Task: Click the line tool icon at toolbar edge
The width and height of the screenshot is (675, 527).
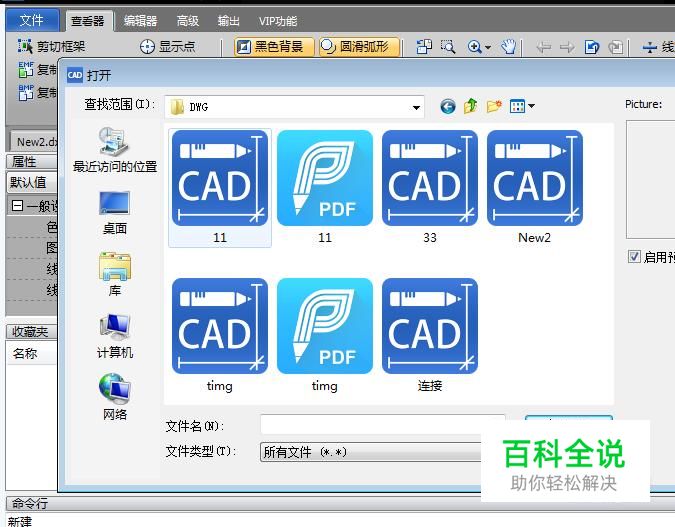Action: pos(649,46)
